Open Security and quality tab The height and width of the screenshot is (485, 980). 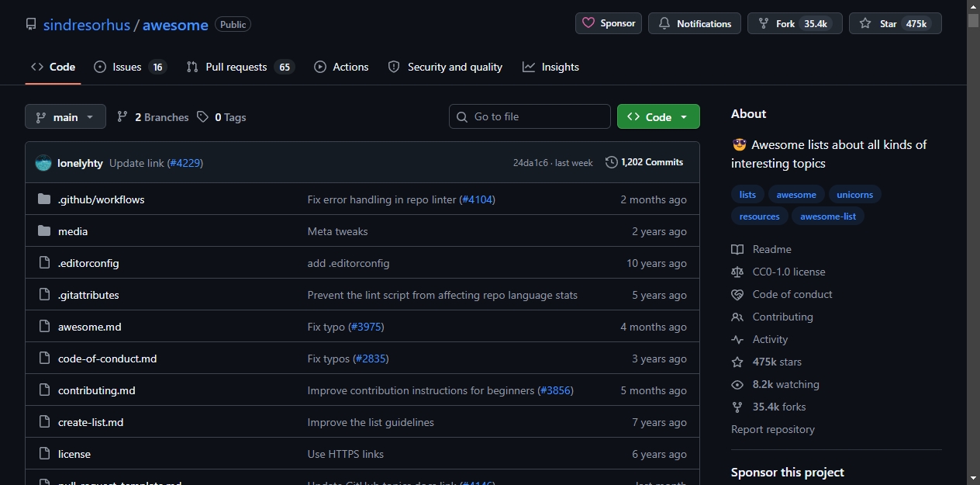click(445, 67)
